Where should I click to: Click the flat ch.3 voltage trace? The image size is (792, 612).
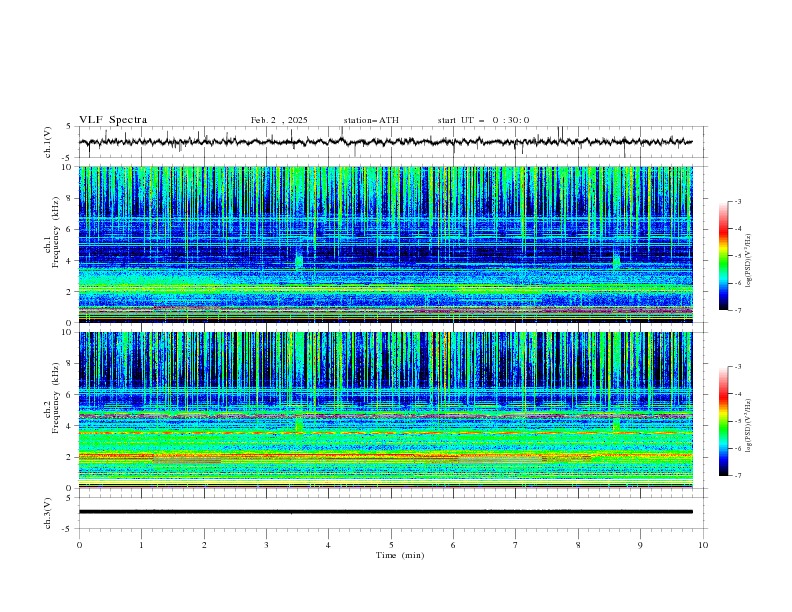[x=385, y=512]
